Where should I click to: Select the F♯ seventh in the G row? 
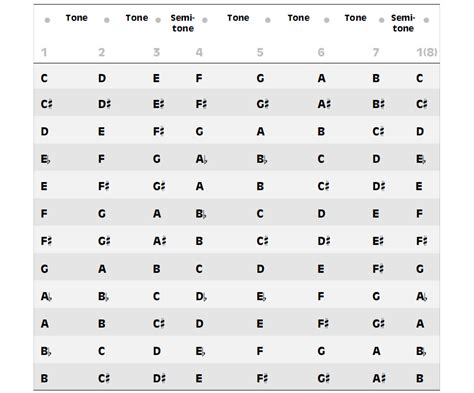click(x=378, y=269)
